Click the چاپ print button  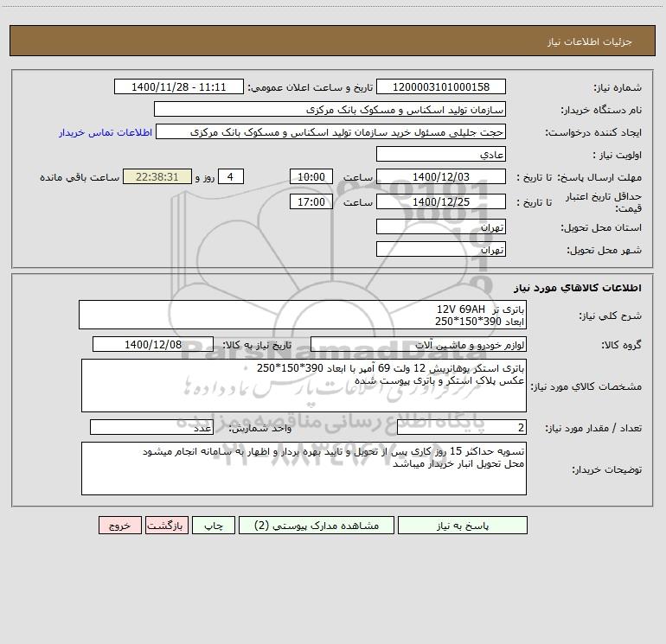214,525
